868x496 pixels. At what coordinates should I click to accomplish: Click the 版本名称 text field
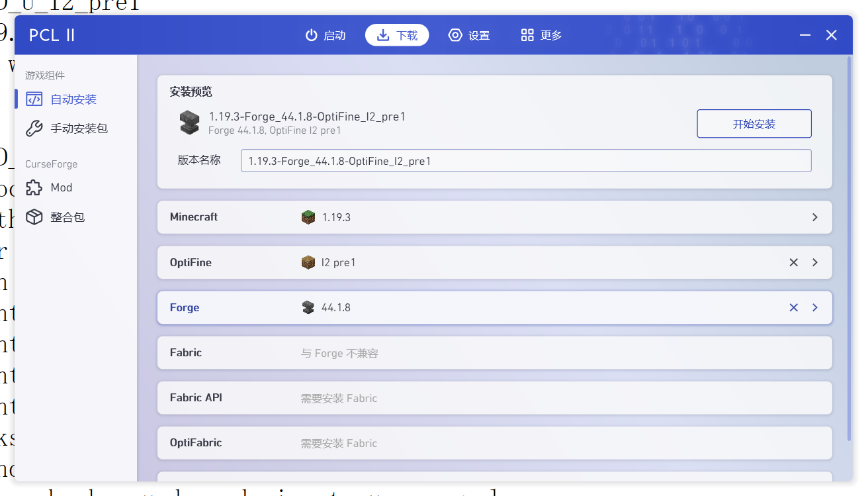pos(526,161)
